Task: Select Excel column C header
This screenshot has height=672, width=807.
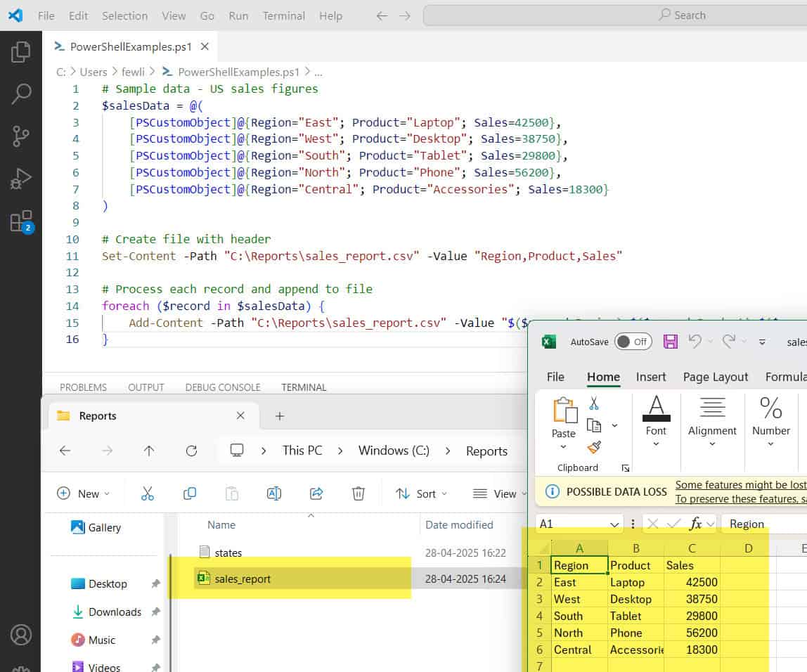Action: point(692,548)
